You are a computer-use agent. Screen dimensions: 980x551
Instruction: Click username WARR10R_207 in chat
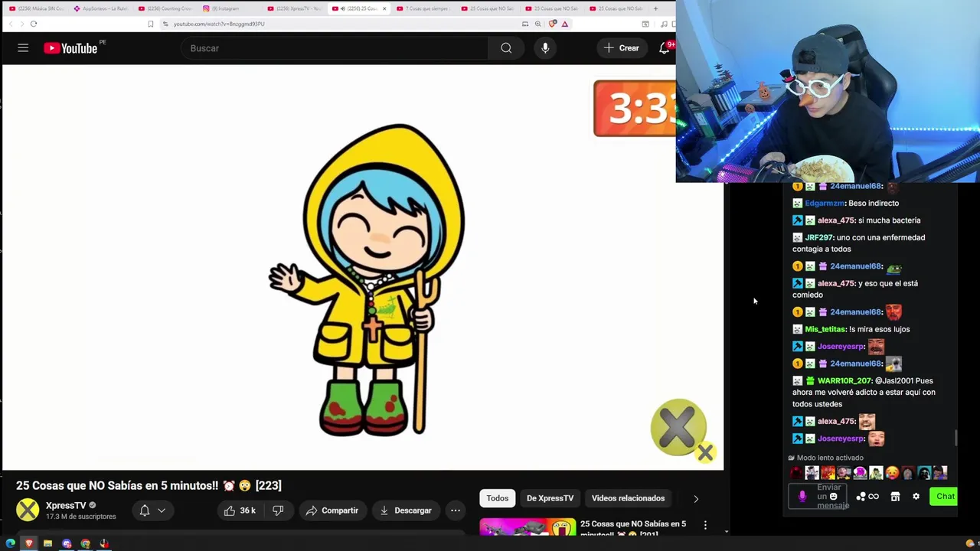click(x=844, y=381)
